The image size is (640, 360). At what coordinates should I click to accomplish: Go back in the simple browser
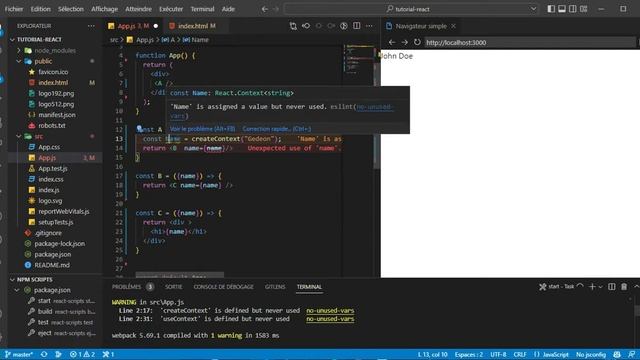(x=392, y=42)
